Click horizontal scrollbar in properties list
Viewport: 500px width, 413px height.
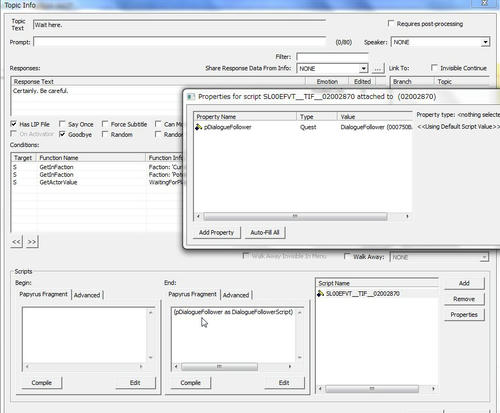click(x=295, y=216)
